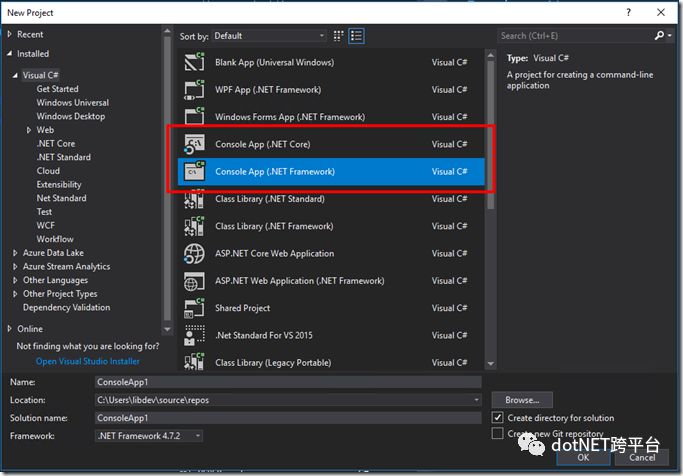The width and height of the screenshot is (683, 476).
Task: Toggle Create directory for solution checkbox
Action: [497, 418]
